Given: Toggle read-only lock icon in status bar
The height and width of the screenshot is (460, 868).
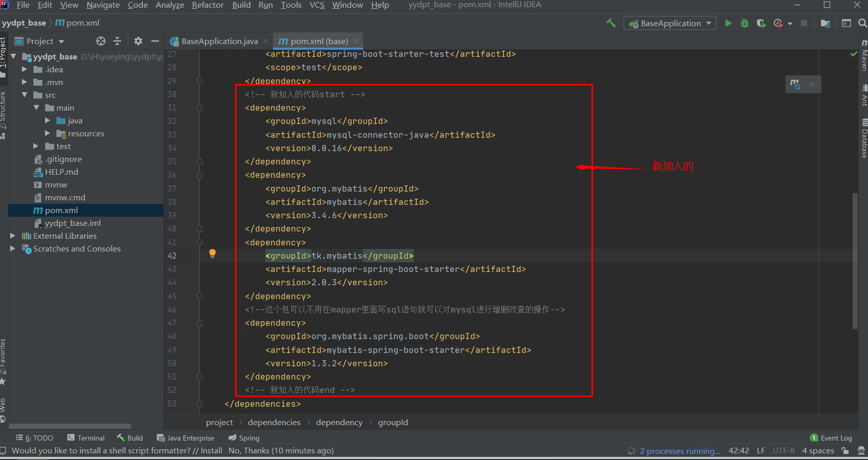Looking at the screenshot, I should 845,451.
